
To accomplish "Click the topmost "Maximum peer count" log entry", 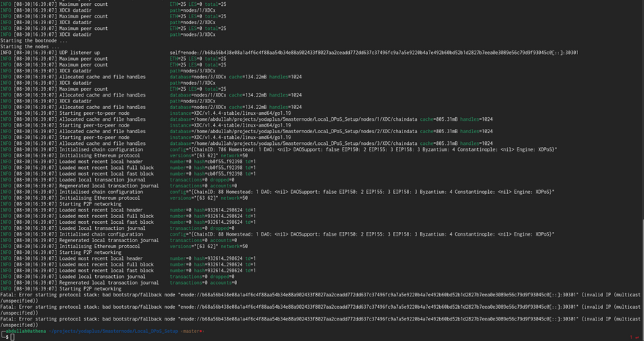I will click(x=83, y=4).
